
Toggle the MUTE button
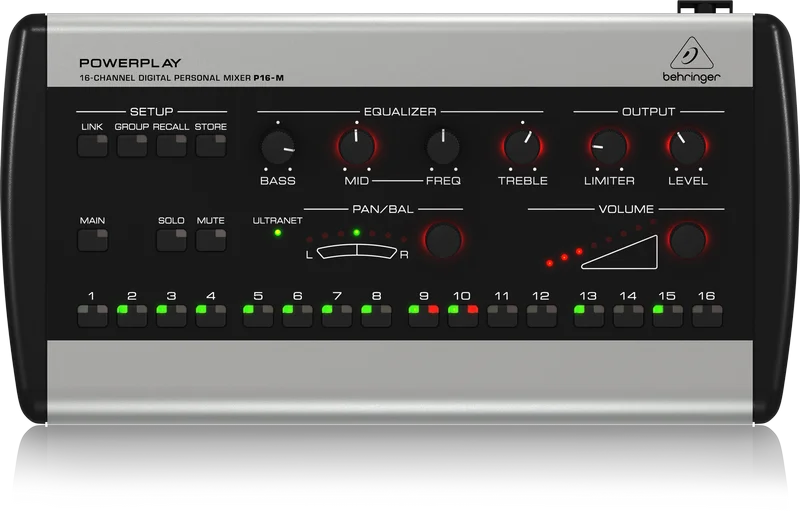coord(211,240)
